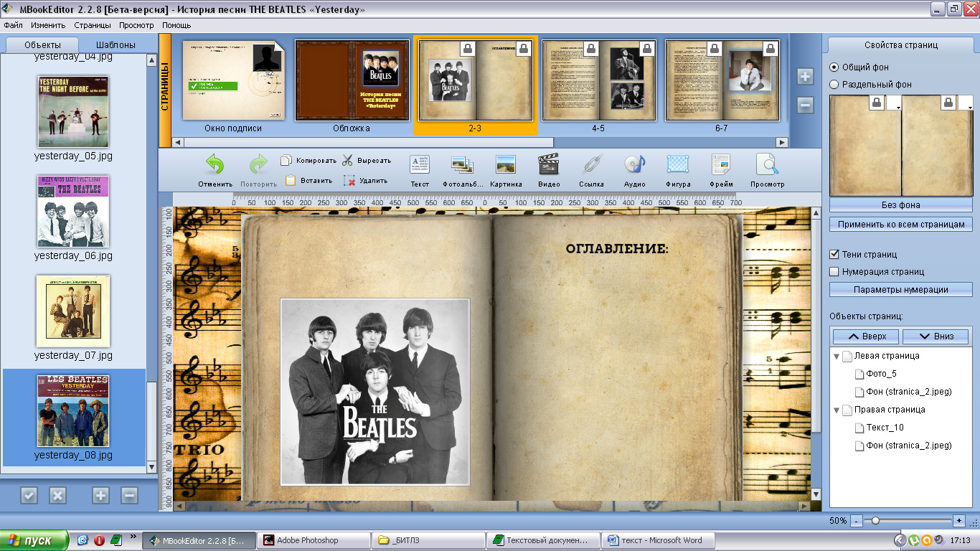
Task: Select left page Фон (stranica_2.jpeg) item
Action: click(908, 392)
